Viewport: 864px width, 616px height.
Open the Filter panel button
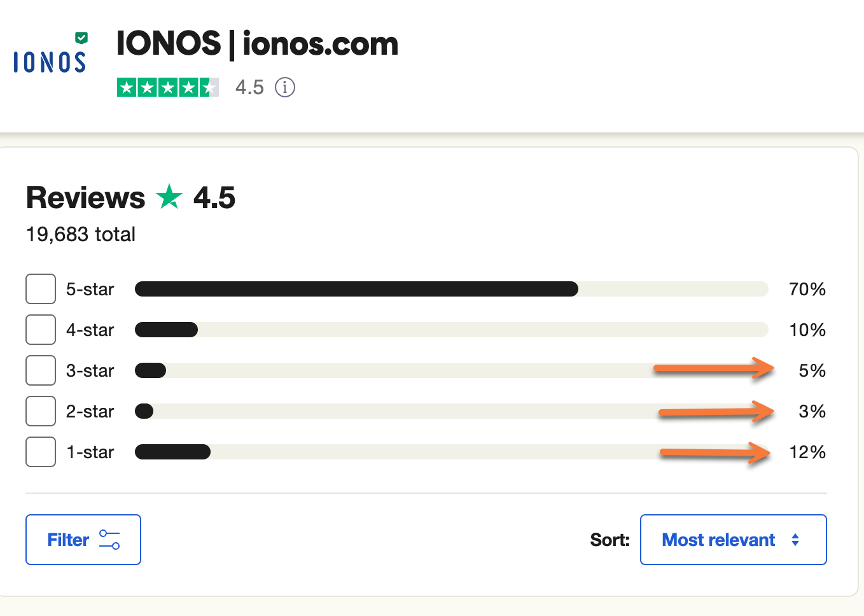(x=83, y=540)
